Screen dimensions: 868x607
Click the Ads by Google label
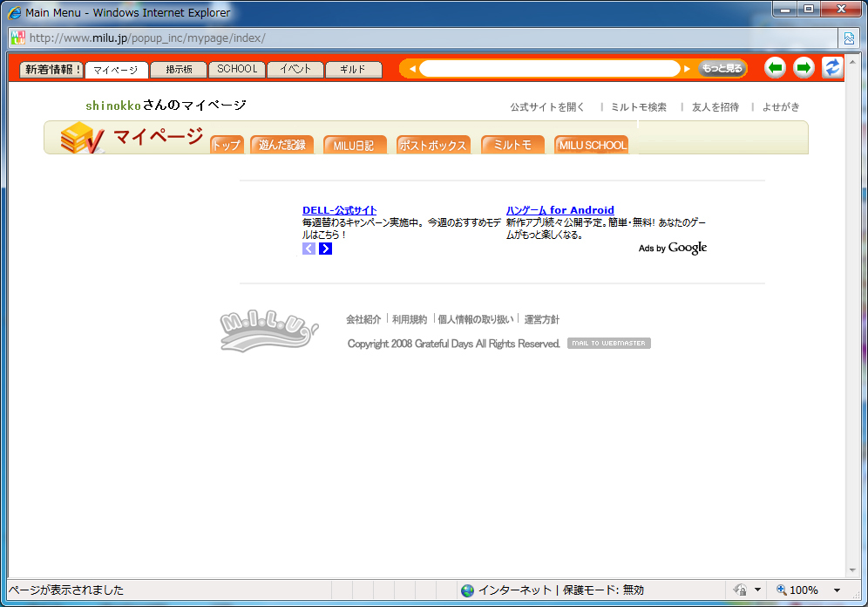click(673, 248)
